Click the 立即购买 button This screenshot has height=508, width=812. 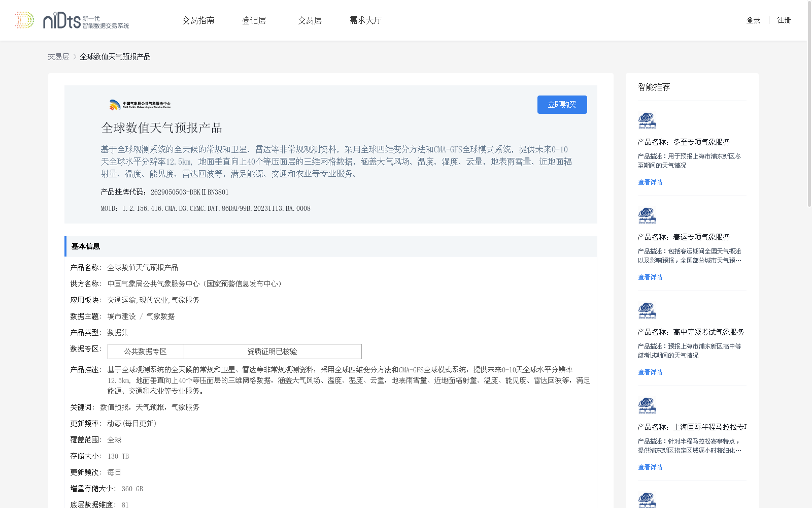(562, 105)
